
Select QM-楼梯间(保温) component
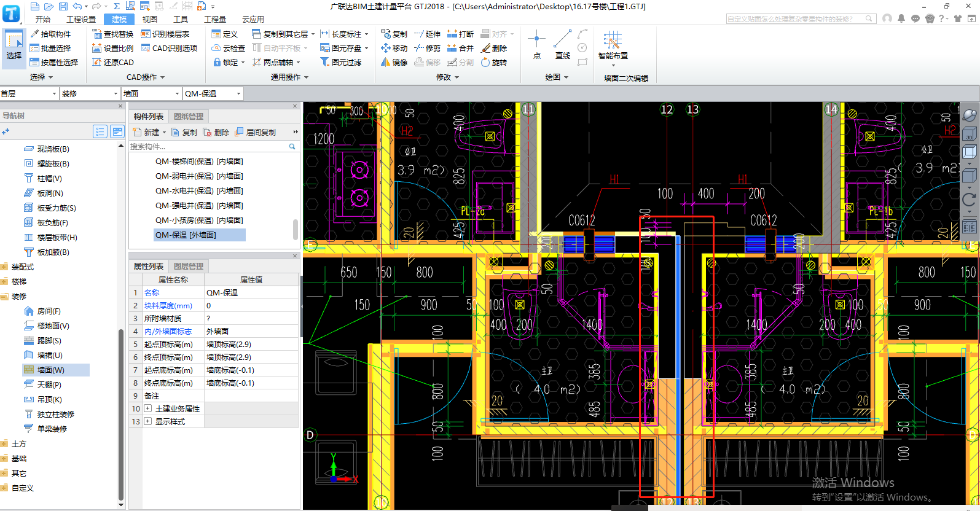[x=198, y=162]
